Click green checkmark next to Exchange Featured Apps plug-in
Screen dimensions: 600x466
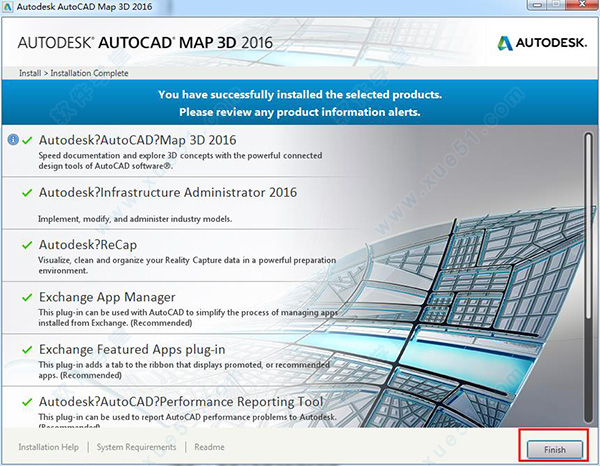click(27, 350)
